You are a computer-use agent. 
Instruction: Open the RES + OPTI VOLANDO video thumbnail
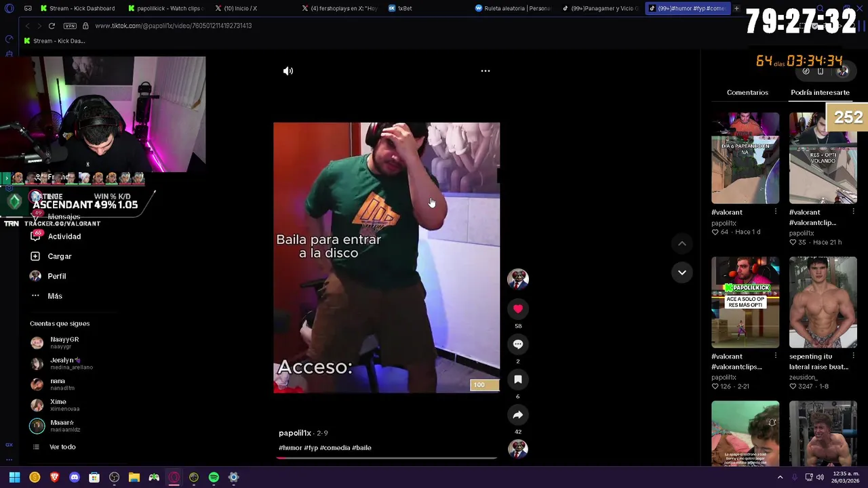click(x=823, y=158)
